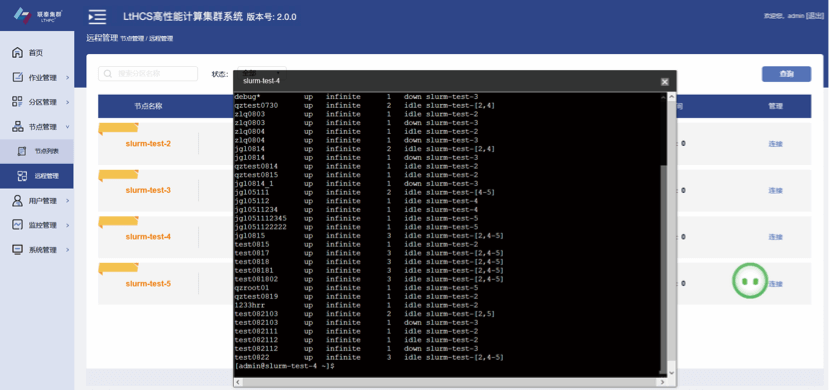The width and height of the screenshot is (830, 390).
Task: Click the 用户管理 menu label
Action: click(43, 201)
